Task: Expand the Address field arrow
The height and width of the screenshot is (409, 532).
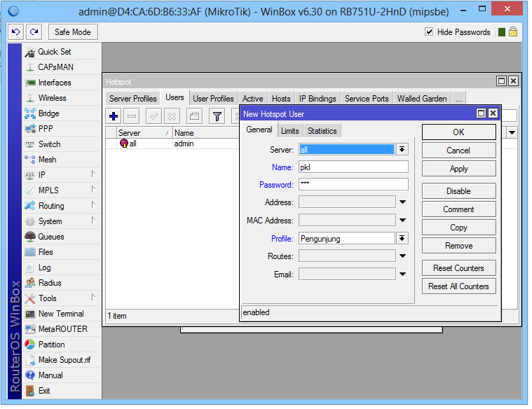Action: coord(403,202)
